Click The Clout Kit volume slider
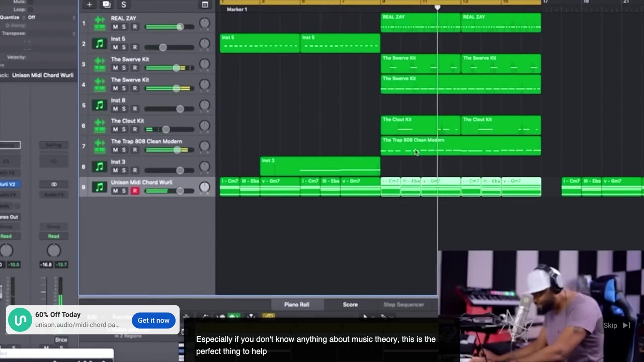Screen dimensions: 644x362 (x=170, y=129)
